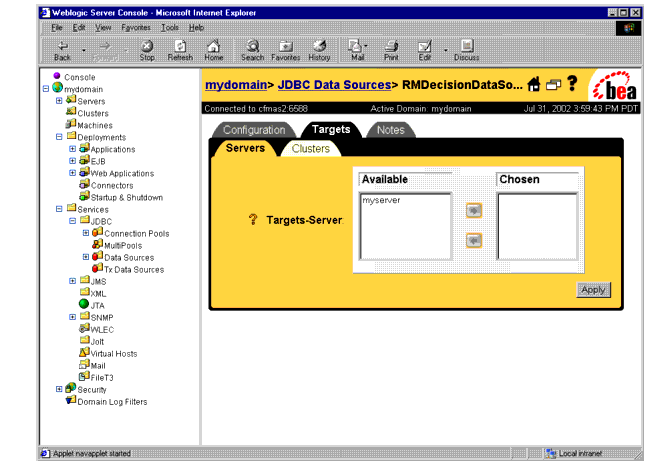Open Connectors tree node
Image resolution: width=650 pixels, height=470 pixels.
[x=112, y=185]
